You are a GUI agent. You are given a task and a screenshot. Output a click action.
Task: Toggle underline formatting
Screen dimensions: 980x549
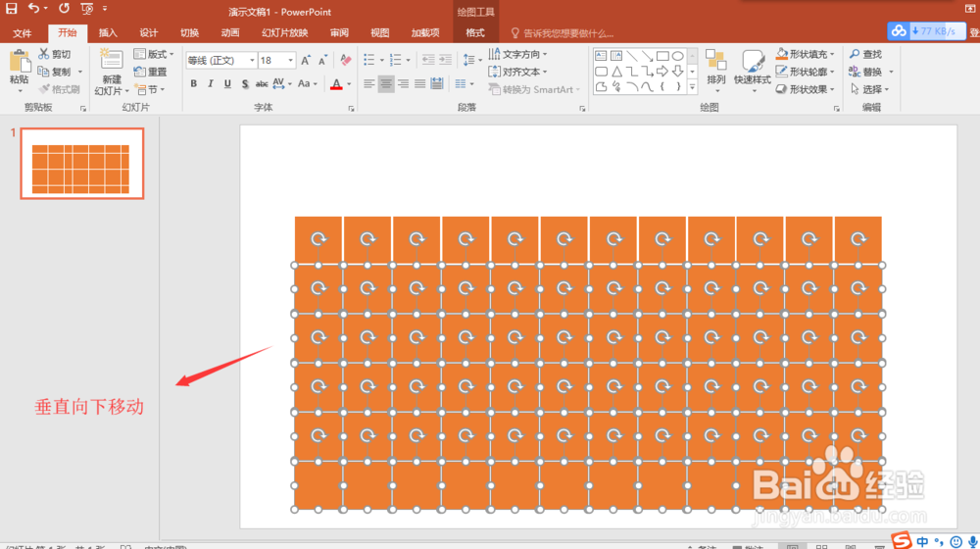click(x=227, y=83)
